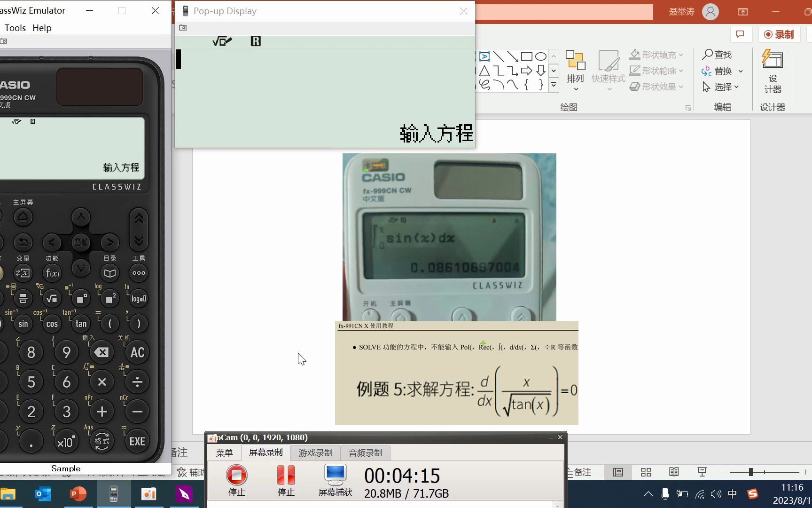This screenshot has height=508, width=812.
Task: Click the calculator OK key
Action: click(81, 242)
